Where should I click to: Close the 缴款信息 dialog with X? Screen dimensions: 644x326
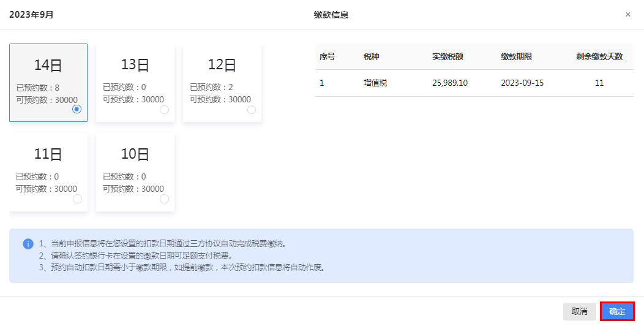[x=627, y=15]
